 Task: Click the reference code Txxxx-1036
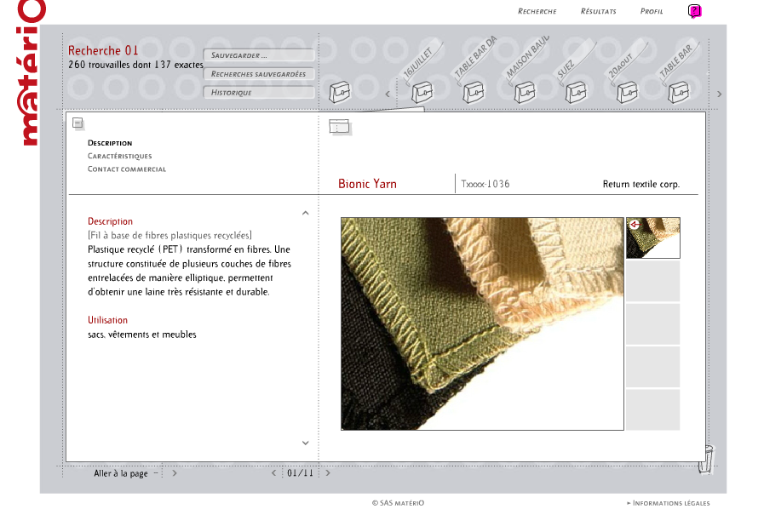pos(485,184)
